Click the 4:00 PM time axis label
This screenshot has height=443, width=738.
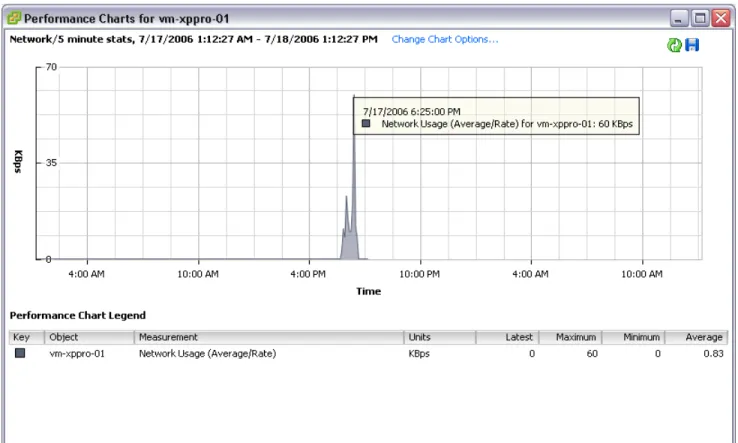point(308,274)
